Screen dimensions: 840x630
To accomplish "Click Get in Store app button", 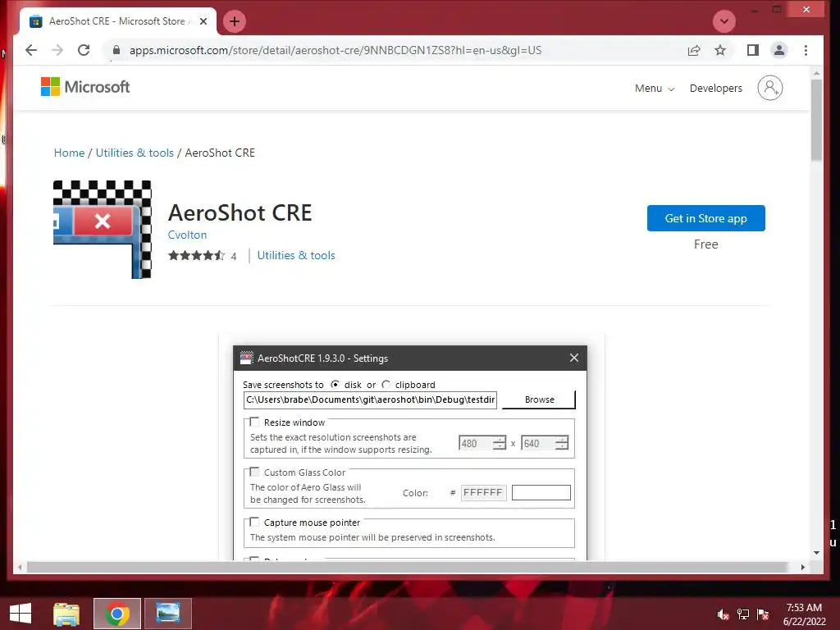I will (705, 218).
